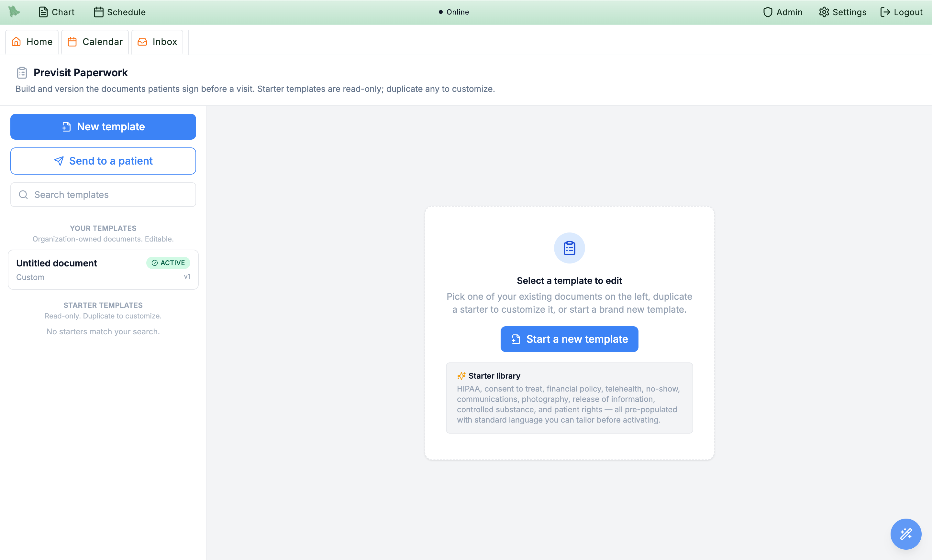This screenshot has width=932, height=560.
Task: Click the orange inbox tray icon
Action: tap(142, 41)
